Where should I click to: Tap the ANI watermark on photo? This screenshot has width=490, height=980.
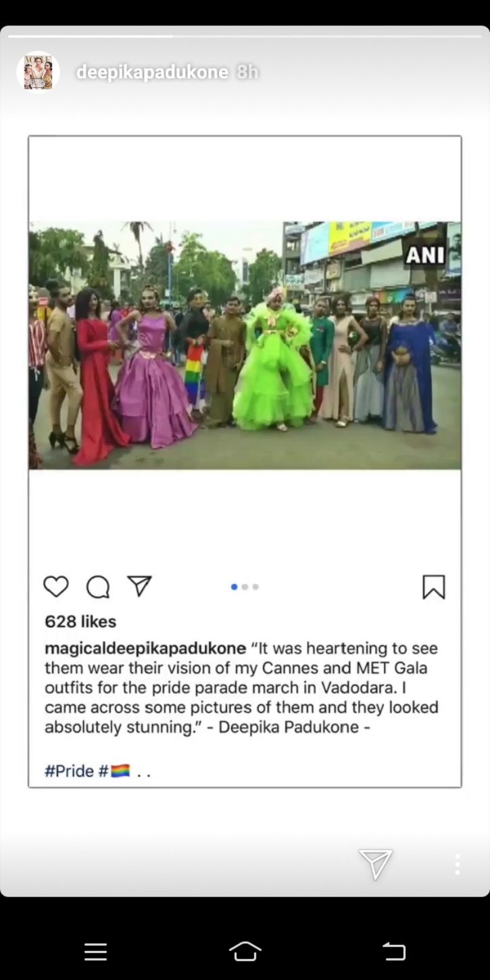[425, 255]
